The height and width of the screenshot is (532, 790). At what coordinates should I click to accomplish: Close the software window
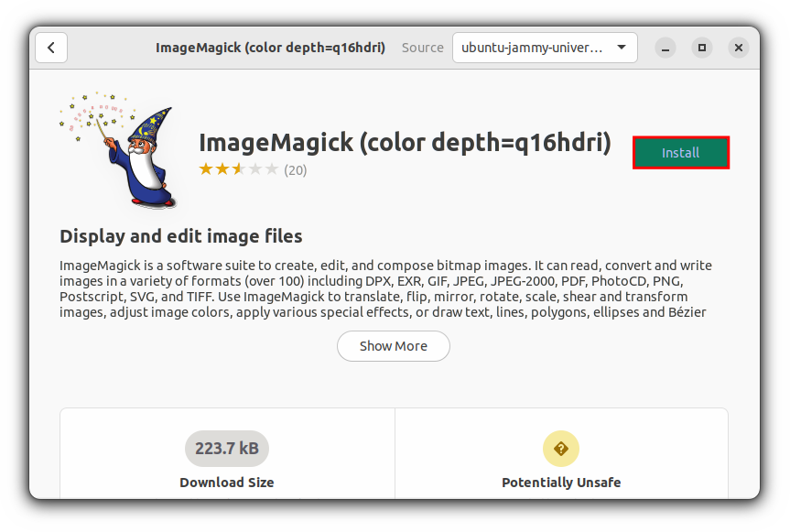(x=739, y=48)
